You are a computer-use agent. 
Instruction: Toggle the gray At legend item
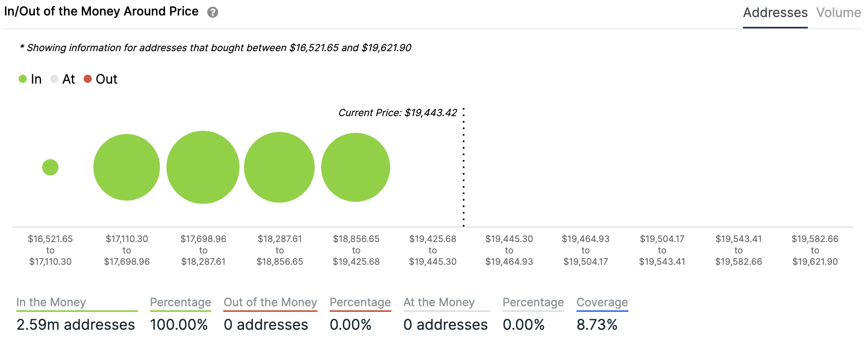pos(63,79)
